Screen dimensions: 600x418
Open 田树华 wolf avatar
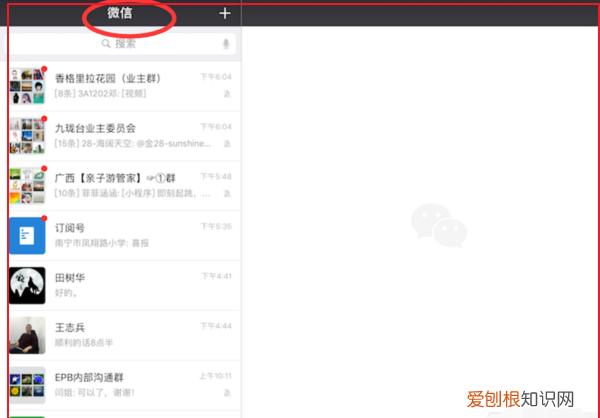click(27, 286)
